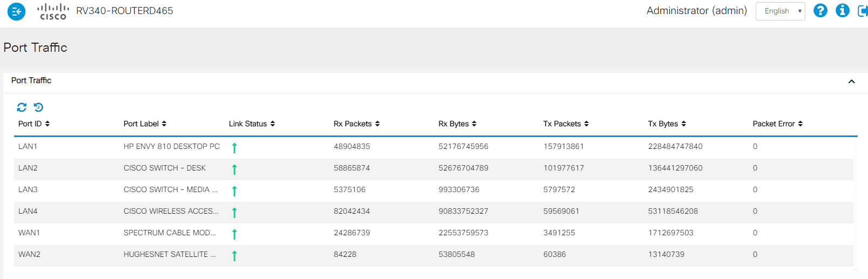Click Tx Packets value 3491255

[559, 233]
